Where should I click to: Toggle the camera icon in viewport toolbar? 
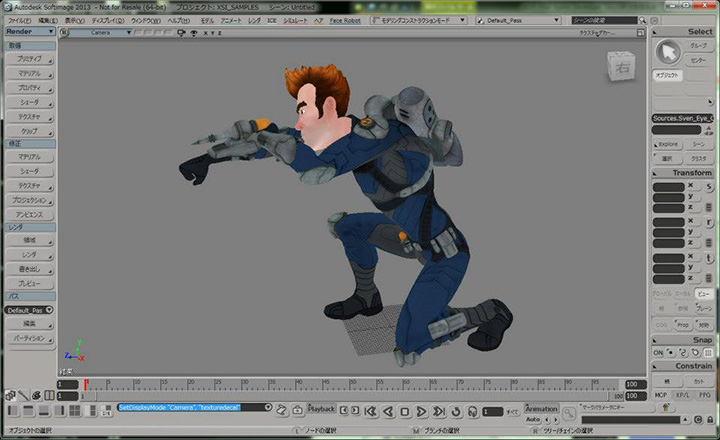coord(181,33)
